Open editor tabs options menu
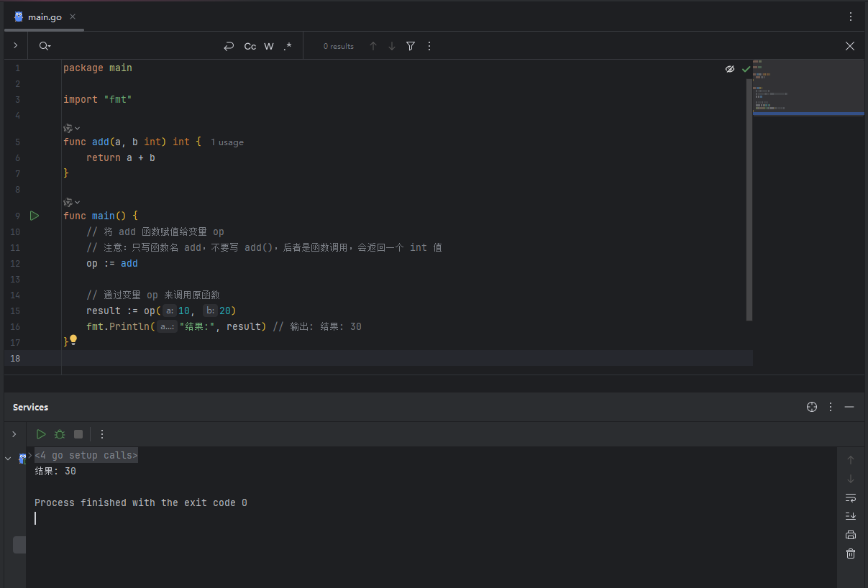The width and height of the screenshot is (868, 588). coord(851,17)
